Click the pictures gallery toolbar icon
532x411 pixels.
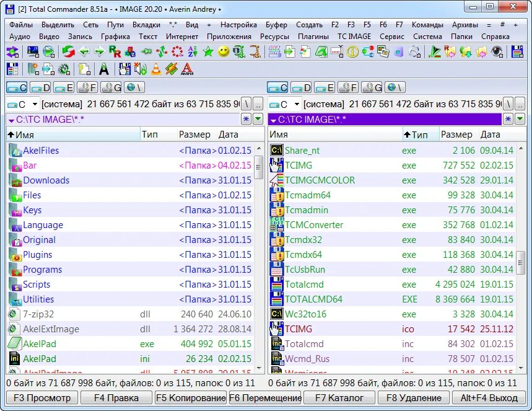[x=383, y=51]
